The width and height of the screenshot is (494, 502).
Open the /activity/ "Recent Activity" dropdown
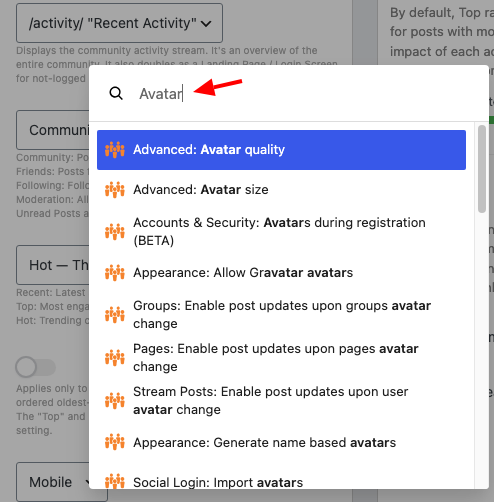[x=119, y=23]
